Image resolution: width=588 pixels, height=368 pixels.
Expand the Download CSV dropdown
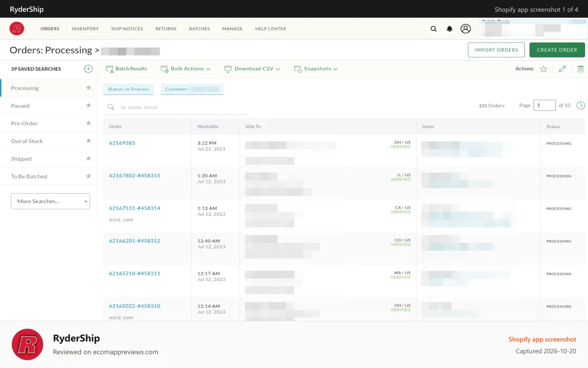pos(252,69)
